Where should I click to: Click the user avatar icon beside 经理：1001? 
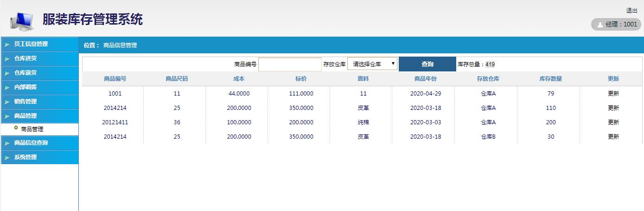(600, 25)
